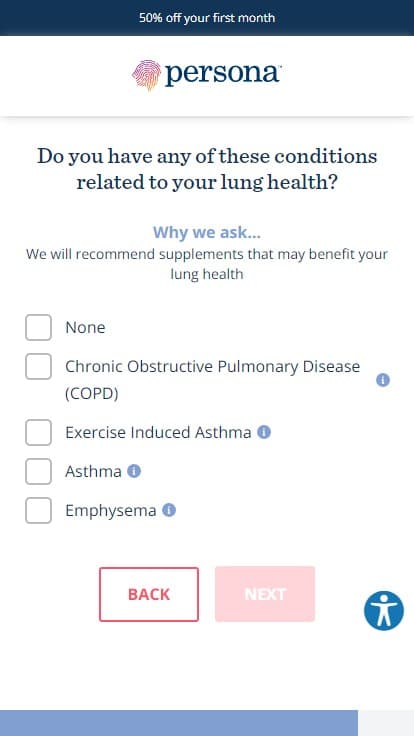Continue with the NEXT button
The width and height of the screenshot is (414, 736).
pos(265,594)
